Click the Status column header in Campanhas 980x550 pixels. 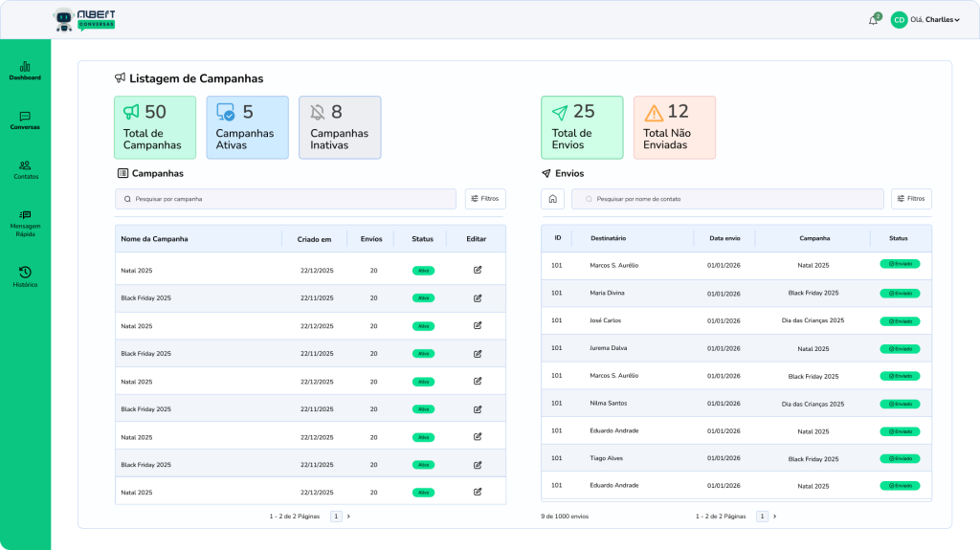pyautogui.click(x=422, y=238)
